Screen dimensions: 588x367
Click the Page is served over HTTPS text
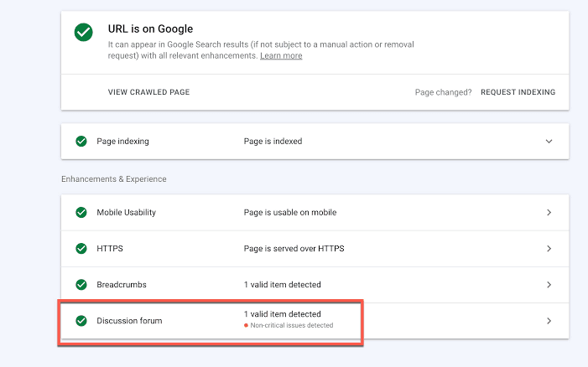pyautogui.click(x=294, y=249)
